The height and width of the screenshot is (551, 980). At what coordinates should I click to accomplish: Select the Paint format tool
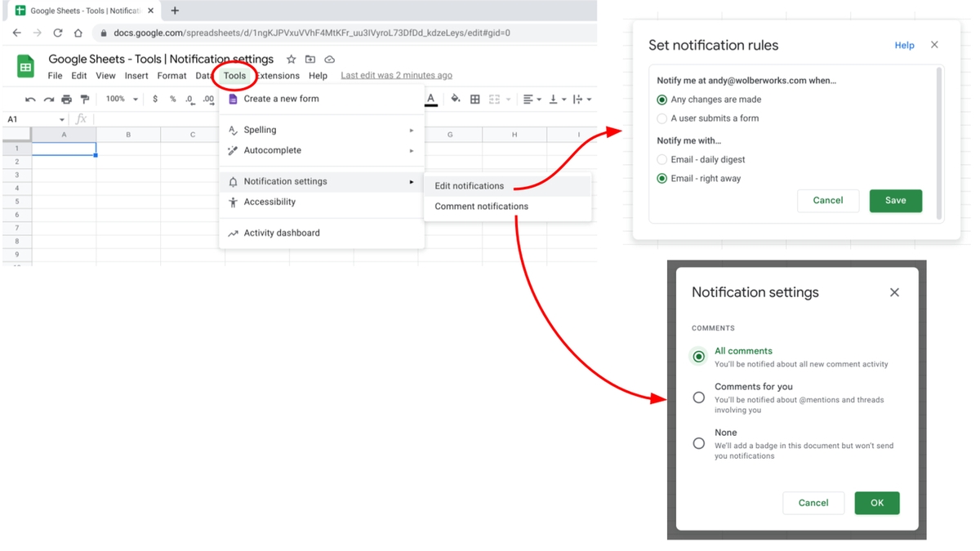tap(84, 98)
